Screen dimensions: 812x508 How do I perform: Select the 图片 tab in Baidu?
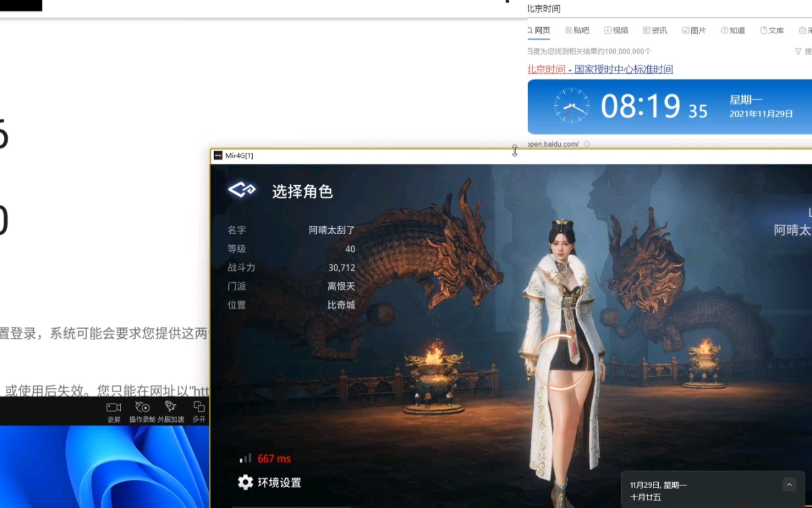(694, 30)
